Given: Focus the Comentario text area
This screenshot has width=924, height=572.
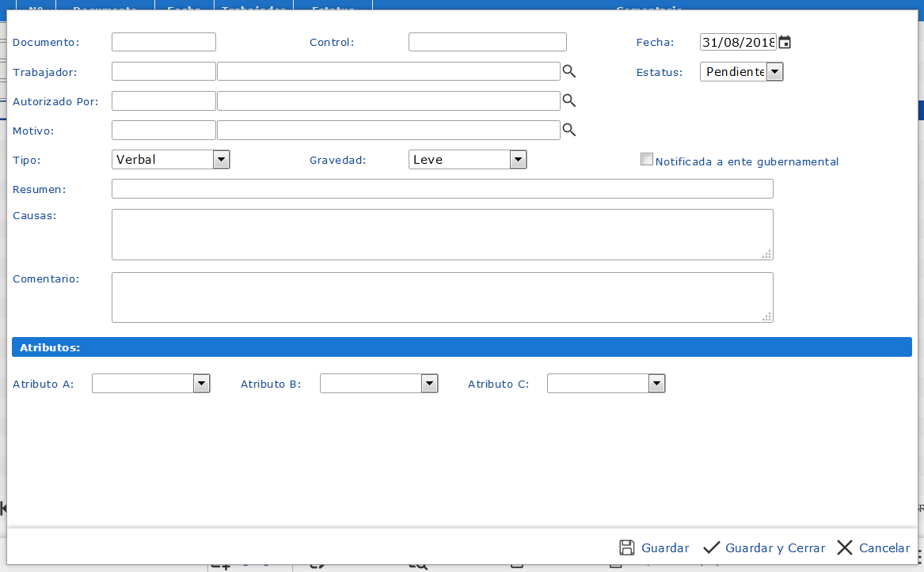Looking at the screenshot, I should 442,297.
